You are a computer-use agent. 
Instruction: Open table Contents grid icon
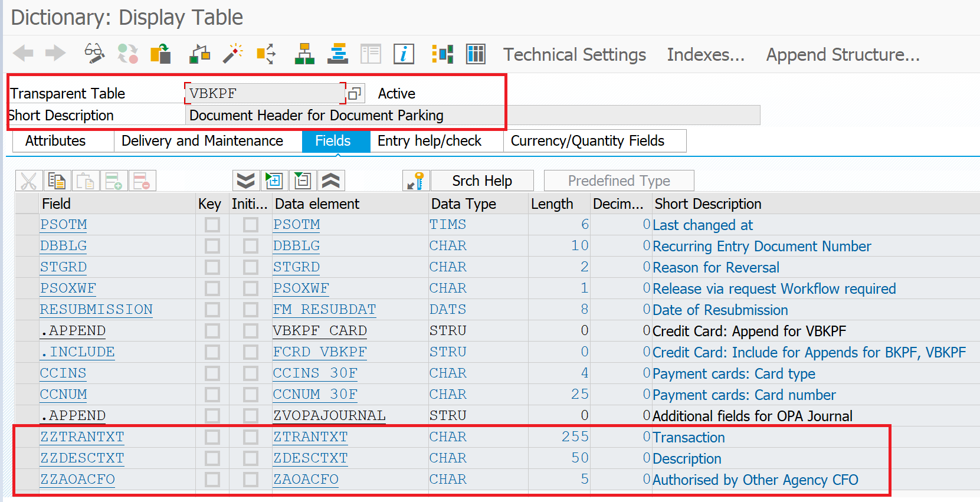[x=476, y=54]
